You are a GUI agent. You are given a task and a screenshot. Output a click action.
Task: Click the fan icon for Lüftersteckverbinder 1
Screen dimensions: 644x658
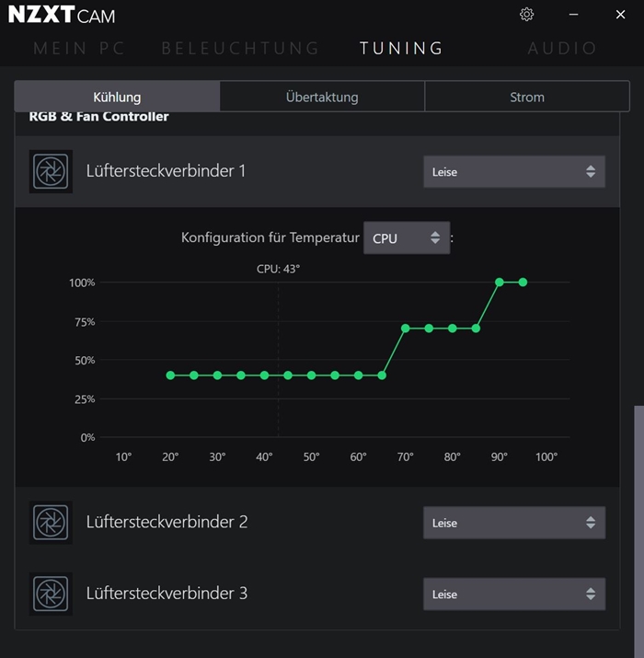[x=51, y=171]
